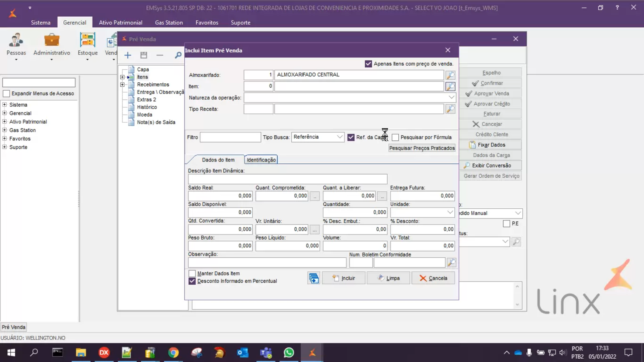Click the Tipo Receita lookup icon
This screenshot has width=644, height=362.
[x=450, y=109]
